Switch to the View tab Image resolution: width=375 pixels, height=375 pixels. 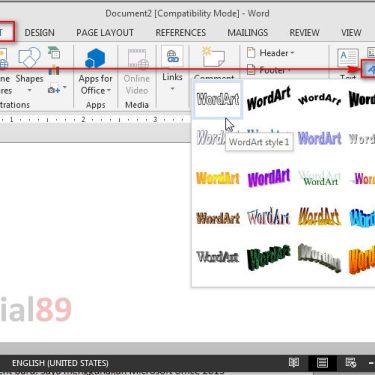coord(351,33)
